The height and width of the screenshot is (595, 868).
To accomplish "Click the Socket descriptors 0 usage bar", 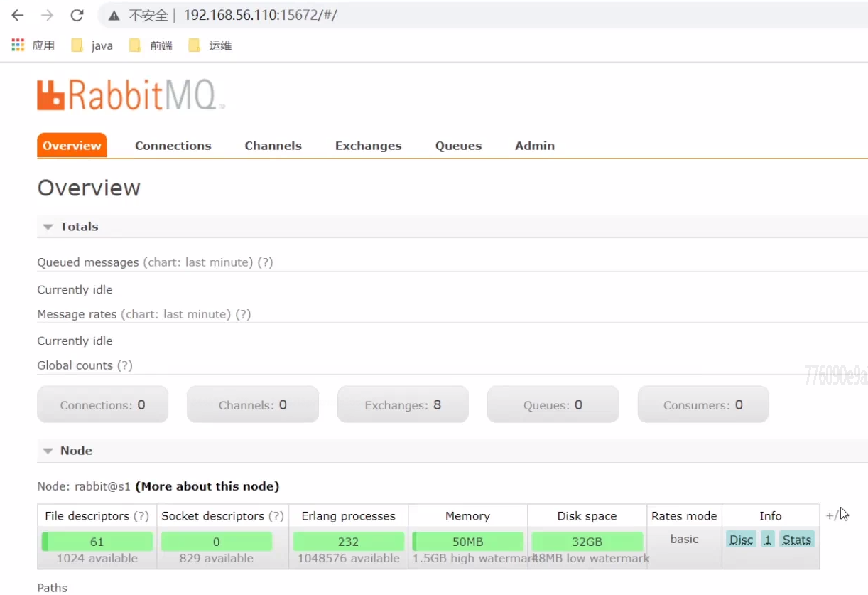I will click(217, 541).
